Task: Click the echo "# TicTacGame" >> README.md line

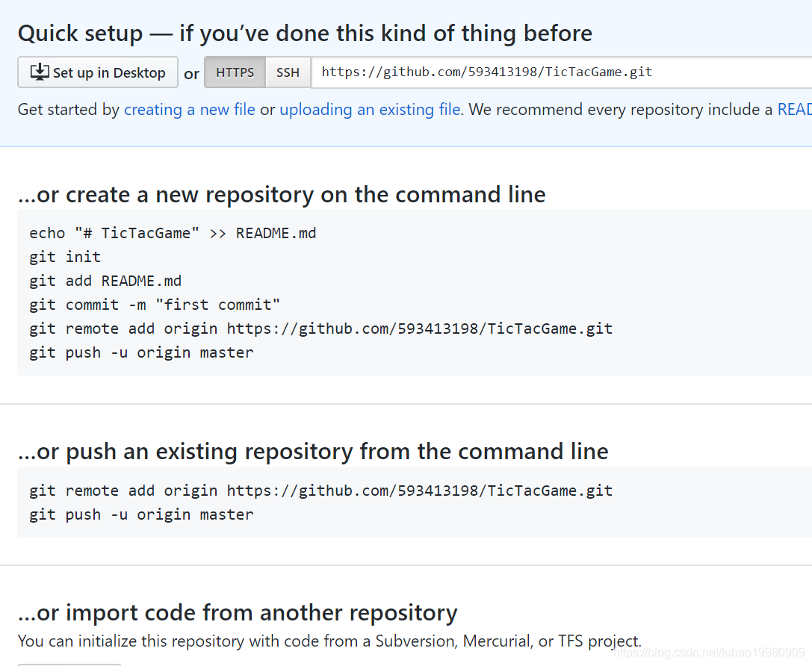Action: (173, 234)
